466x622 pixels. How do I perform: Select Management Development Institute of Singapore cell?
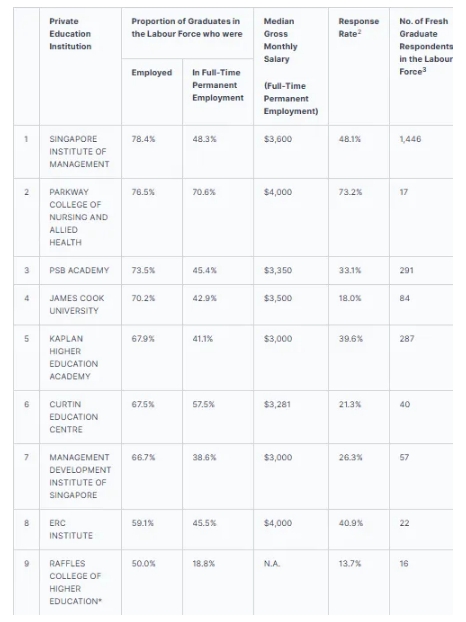click(80, 476)
